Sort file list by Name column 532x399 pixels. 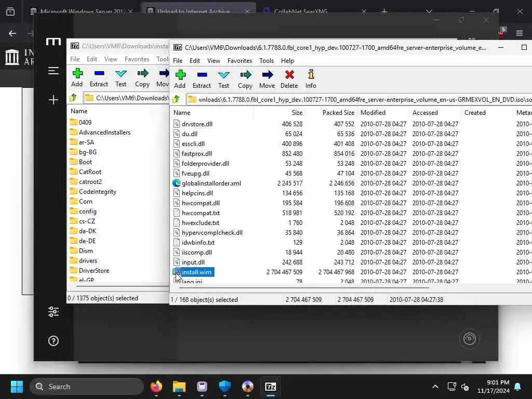[x=212, y=113]
